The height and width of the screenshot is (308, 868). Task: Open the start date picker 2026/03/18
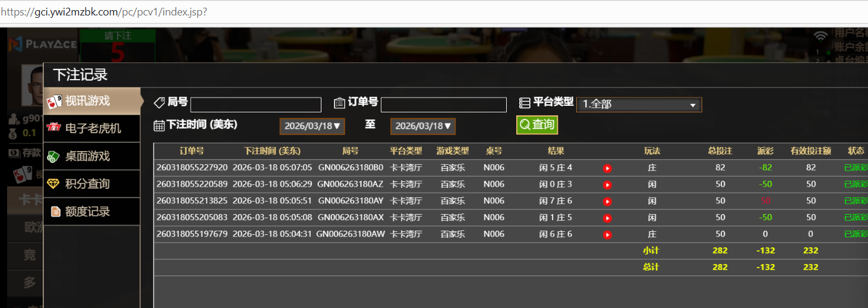312,126
